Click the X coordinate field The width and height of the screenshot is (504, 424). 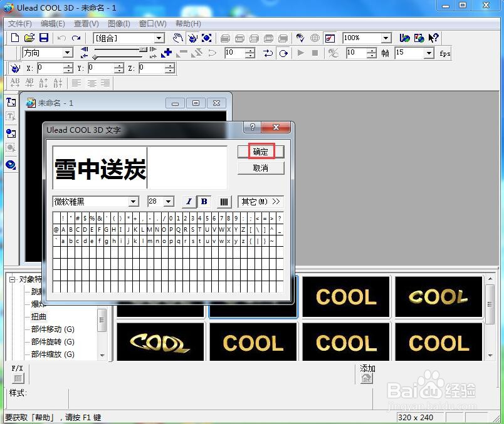tap(50, 68)
